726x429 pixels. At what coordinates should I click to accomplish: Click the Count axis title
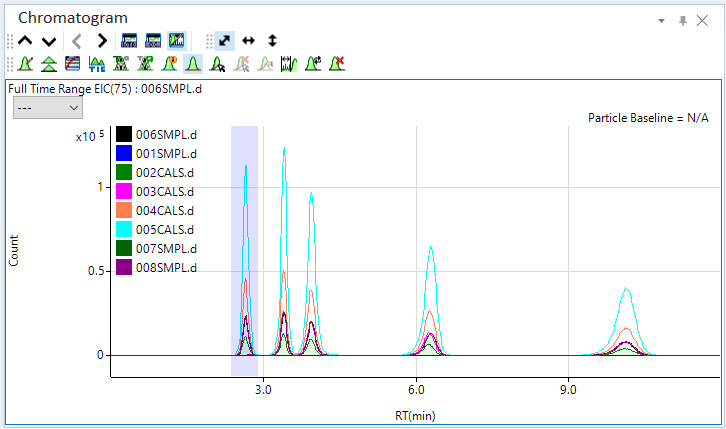(13, 250)
